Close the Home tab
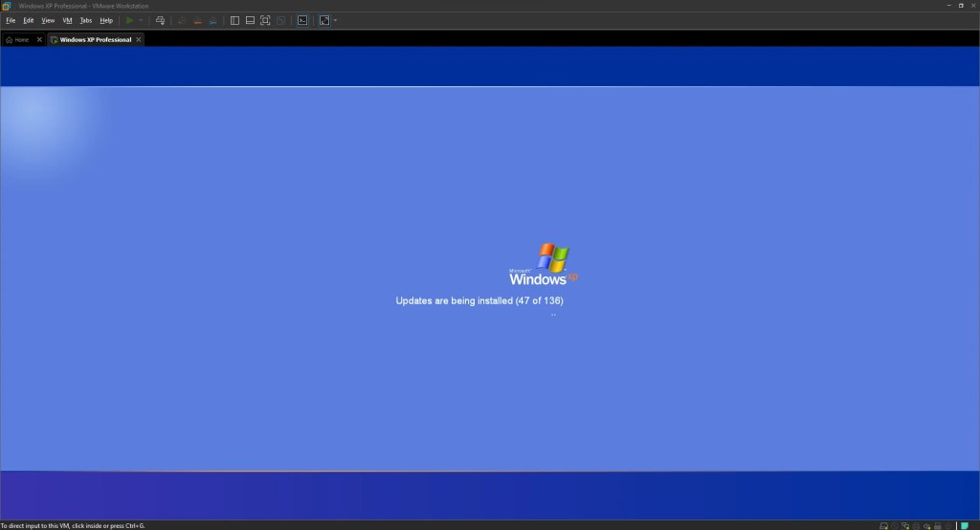This screenshot has height=530, width=980. point(39,39)
